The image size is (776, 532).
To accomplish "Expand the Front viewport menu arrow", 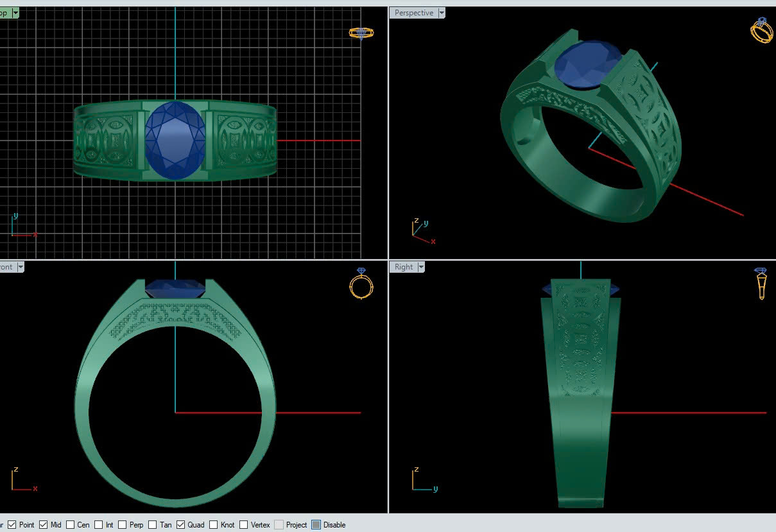I will pos(20,267).
